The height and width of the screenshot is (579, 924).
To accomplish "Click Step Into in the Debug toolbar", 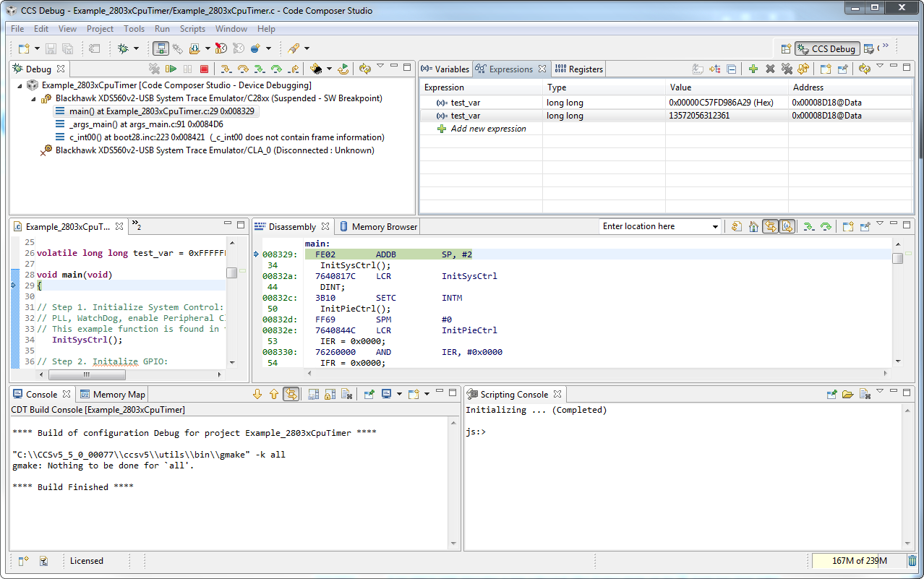I will click(x=226, y=69).
